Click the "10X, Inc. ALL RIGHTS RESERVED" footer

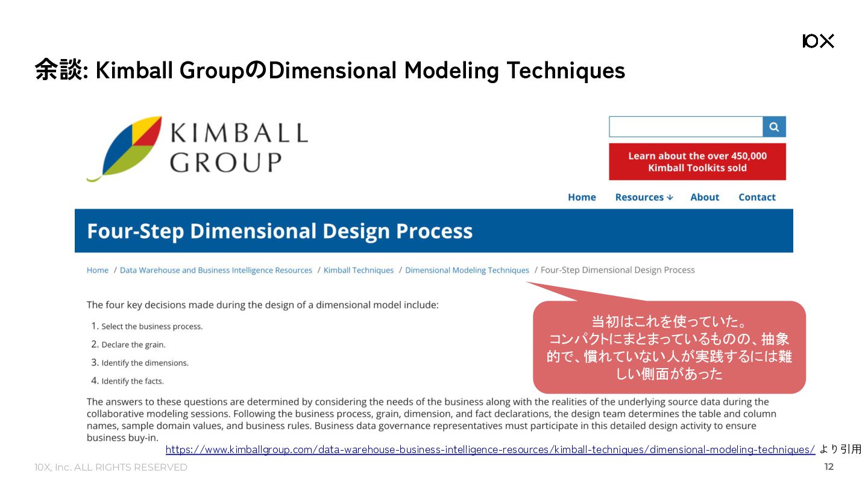point(111,468)
